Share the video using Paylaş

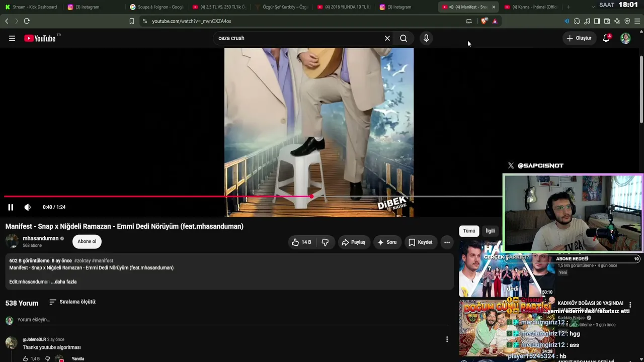354,242
